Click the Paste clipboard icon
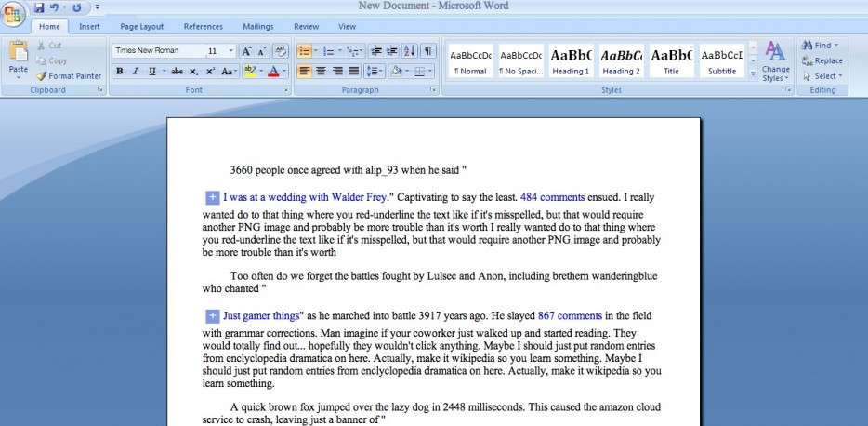The image size is (868, 426). pyautogui.click(x=19, y=53)
